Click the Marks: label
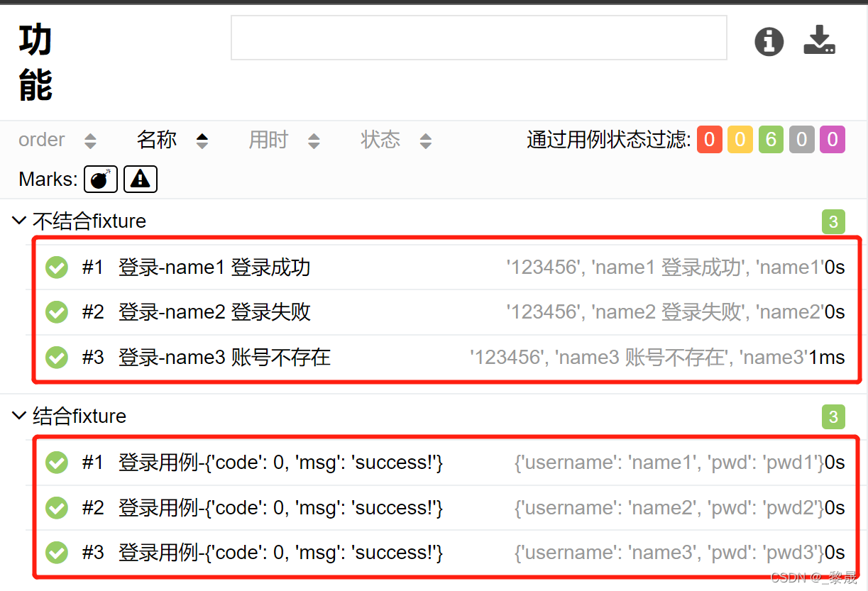 point(48,179)
